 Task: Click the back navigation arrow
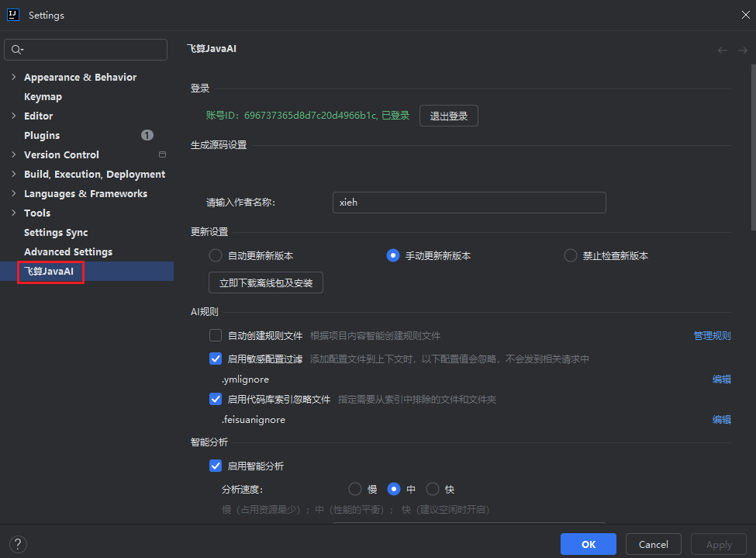(x=723, y=50)
